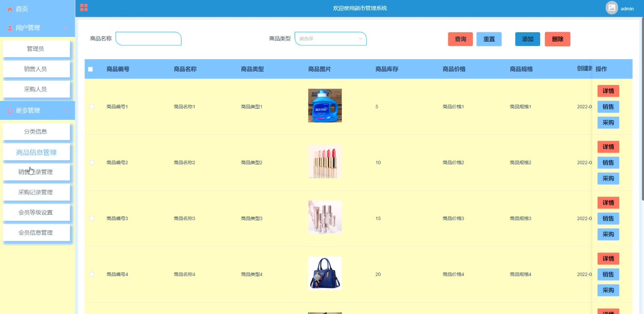Click the 重置 reset button
This screenshot has height=314, width=644.
coord(489,39)
